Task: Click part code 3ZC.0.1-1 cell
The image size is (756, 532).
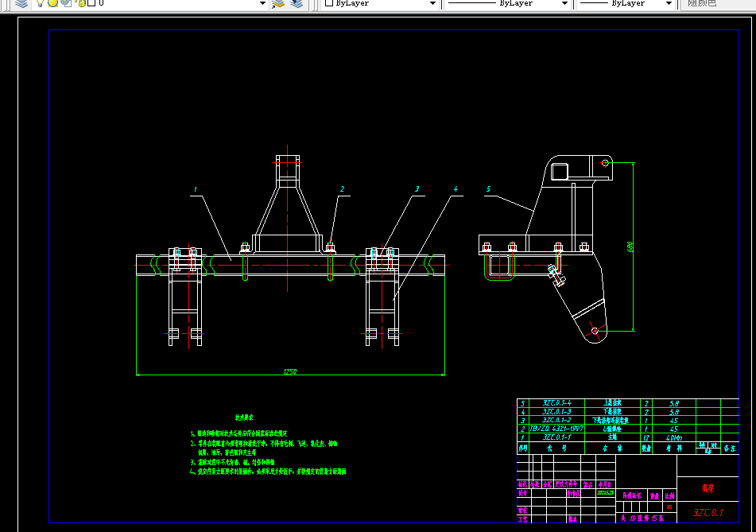Action: (557, 437)
